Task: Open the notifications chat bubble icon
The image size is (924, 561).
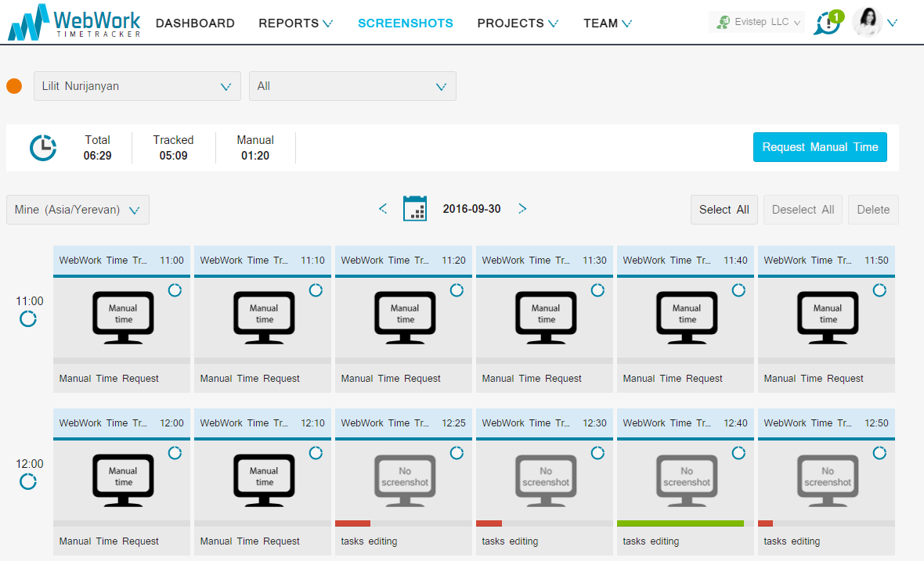Action: (x=827, y=23)
